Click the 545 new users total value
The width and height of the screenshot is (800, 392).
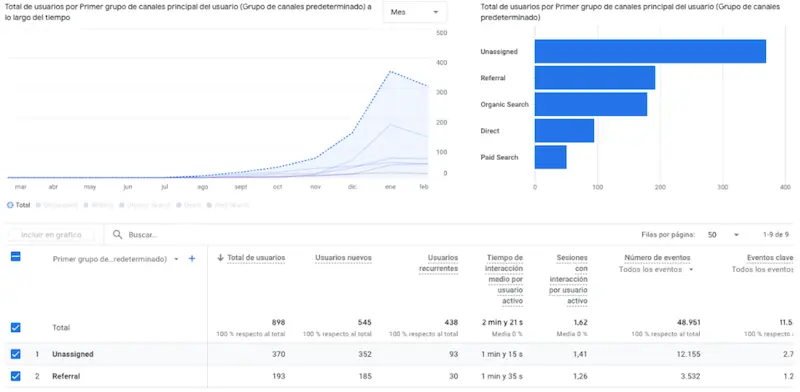pyautogui.click(x=365, y=322)
